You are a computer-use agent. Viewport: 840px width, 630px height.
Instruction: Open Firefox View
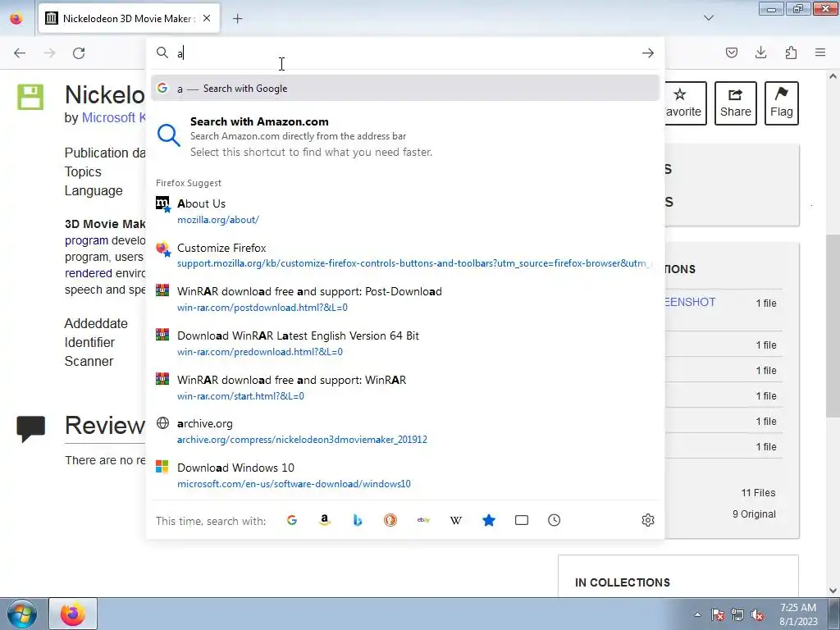(16, 18)
